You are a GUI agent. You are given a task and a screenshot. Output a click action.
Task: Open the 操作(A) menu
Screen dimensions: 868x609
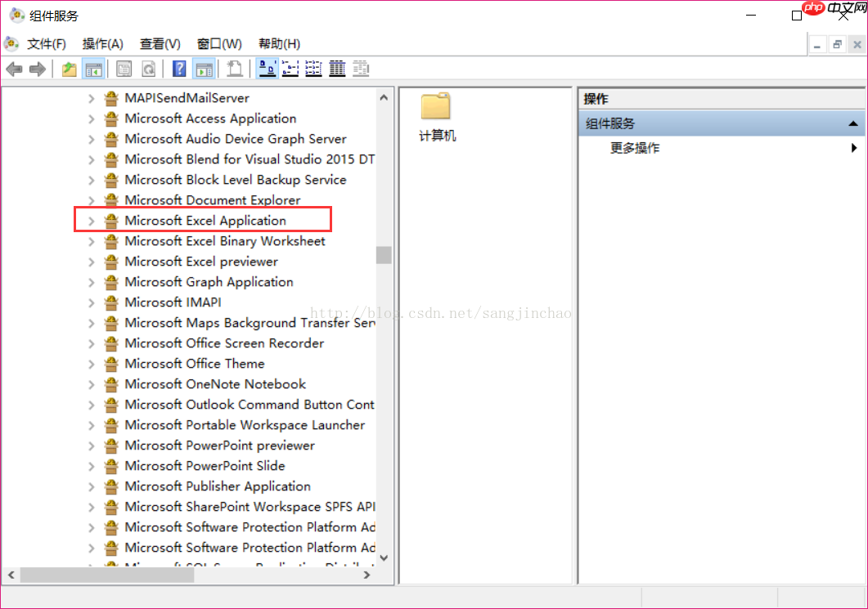102,43
